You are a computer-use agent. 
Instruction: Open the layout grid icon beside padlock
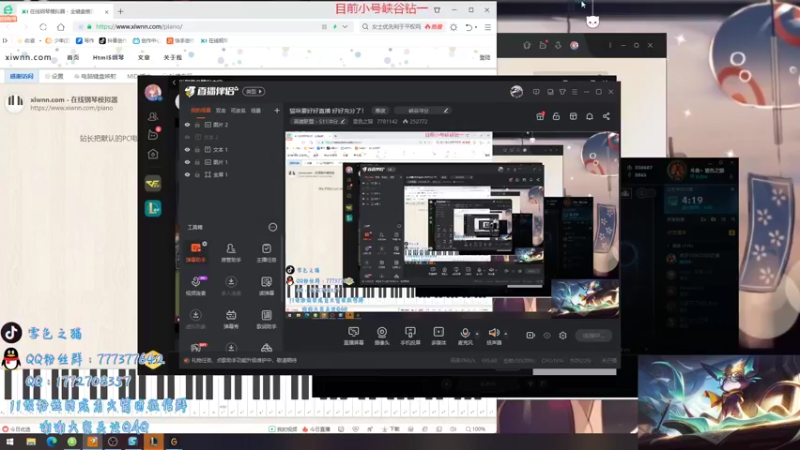573,116
